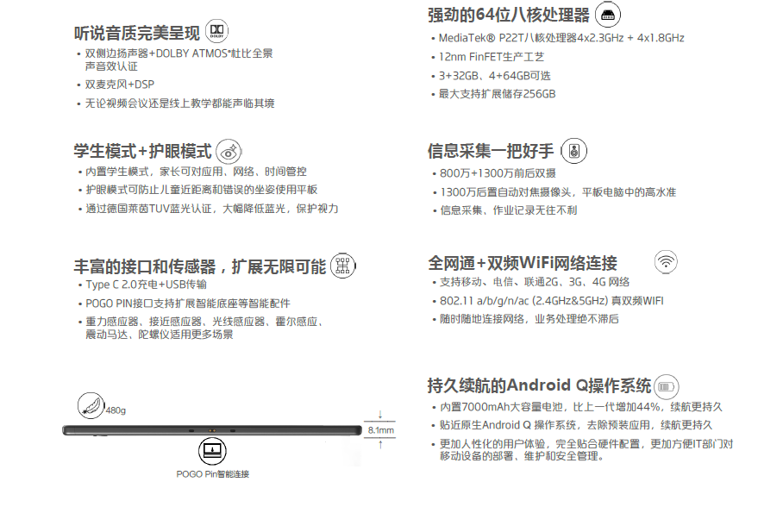The image size is (783, 532).
Task: Click the battery icon beside Android Q heading
Action: (x=667, y=385)
